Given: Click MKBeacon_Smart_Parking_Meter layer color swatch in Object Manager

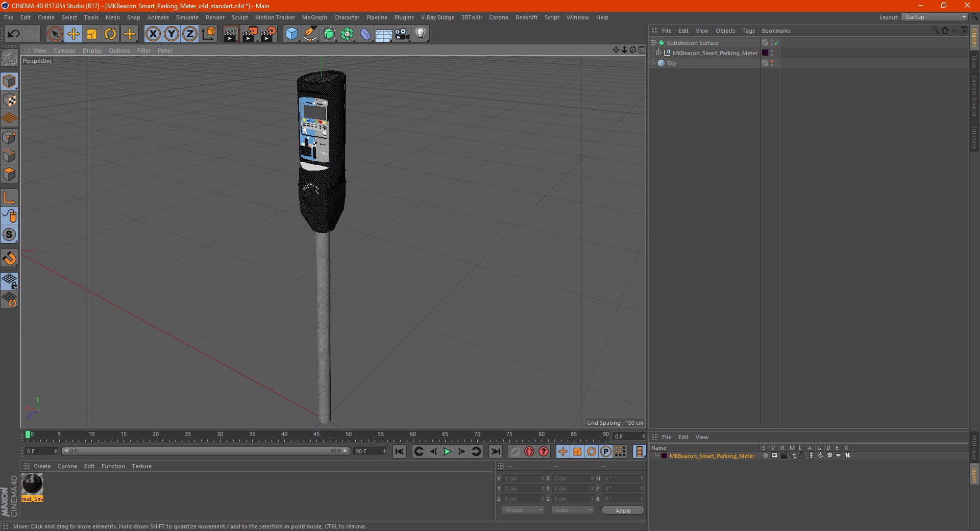Looking at the screenshot, I should click(765, 53).
